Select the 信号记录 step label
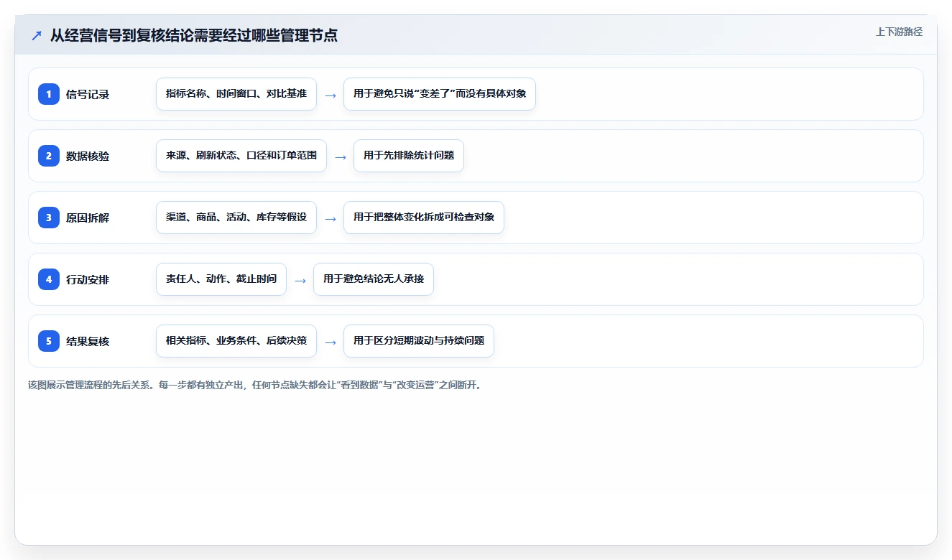The image size is (952, 560). tap(88, 94)
